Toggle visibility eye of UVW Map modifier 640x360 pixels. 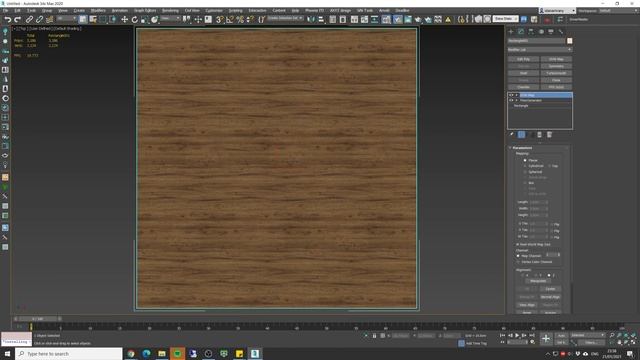tap(511, 95)
